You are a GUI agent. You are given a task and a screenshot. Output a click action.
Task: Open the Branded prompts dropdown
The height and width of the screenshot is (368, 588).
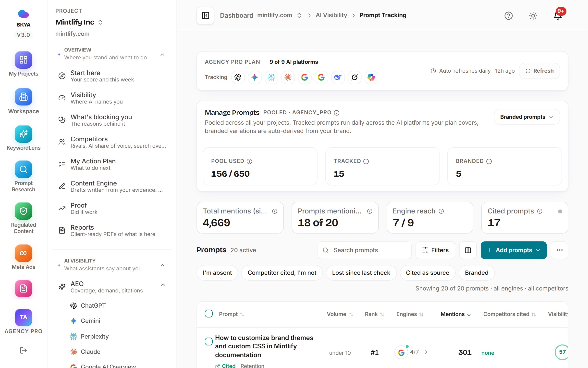[527, 117]
